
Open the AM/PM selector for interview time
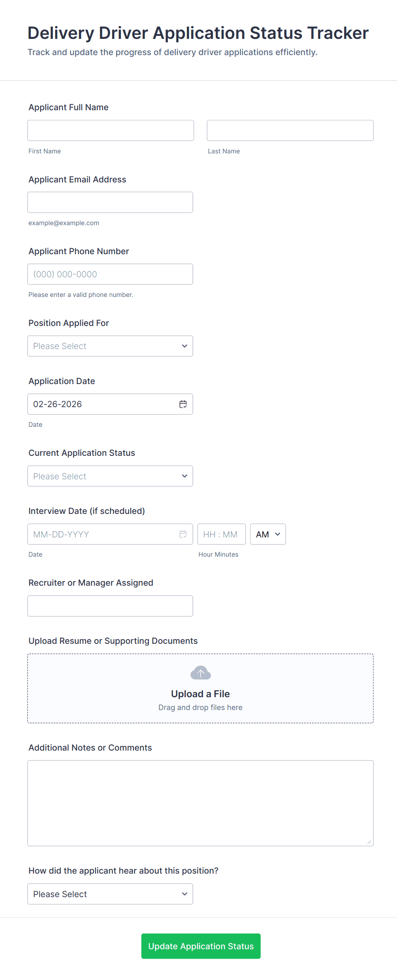(268, 534)
